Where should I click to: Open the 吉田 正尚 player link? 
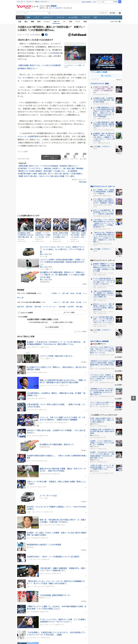pos(21,307)
